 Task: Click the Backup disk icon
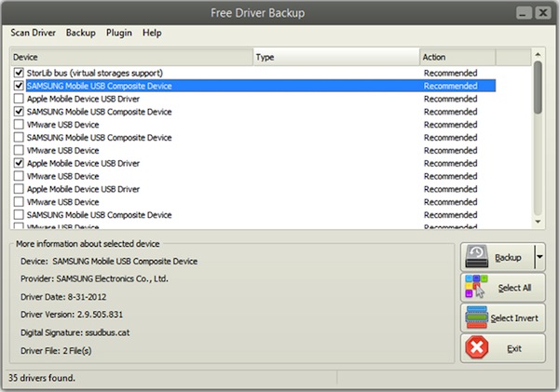[478, 257]
